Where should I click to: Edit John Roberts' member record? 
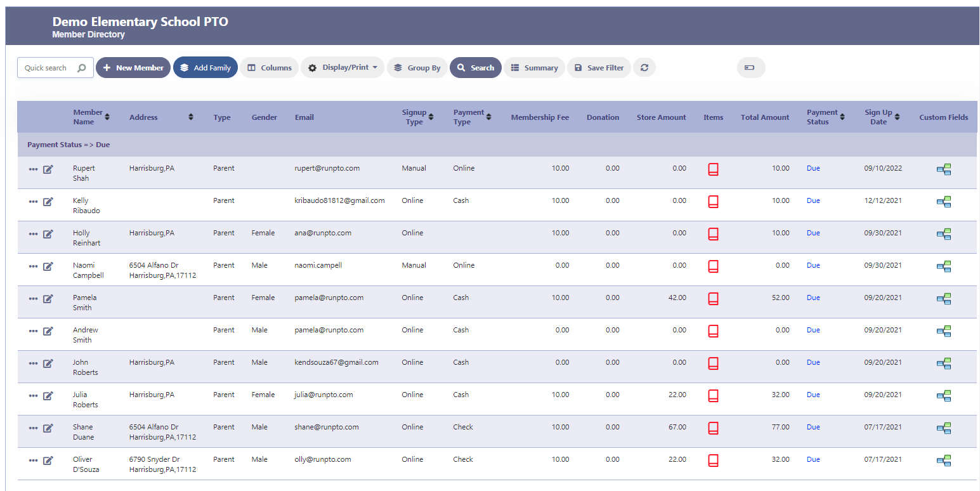tap(48, 363)
